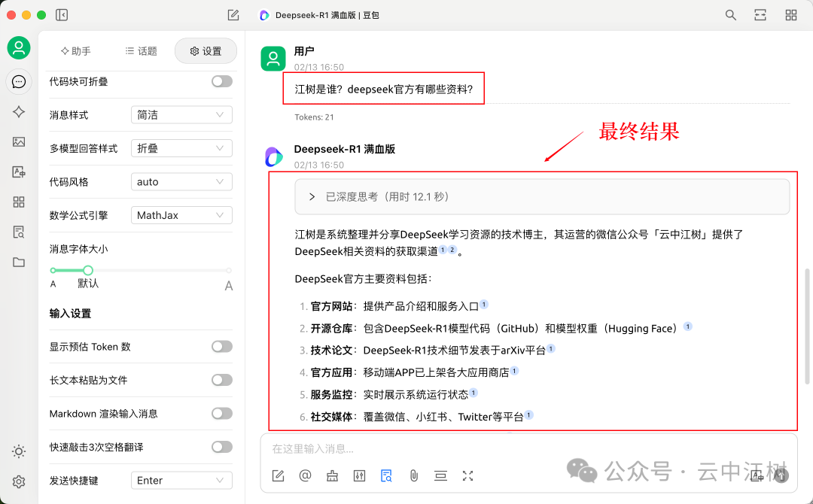
Task: Switch to the 助手 tab
Action: 76,50
